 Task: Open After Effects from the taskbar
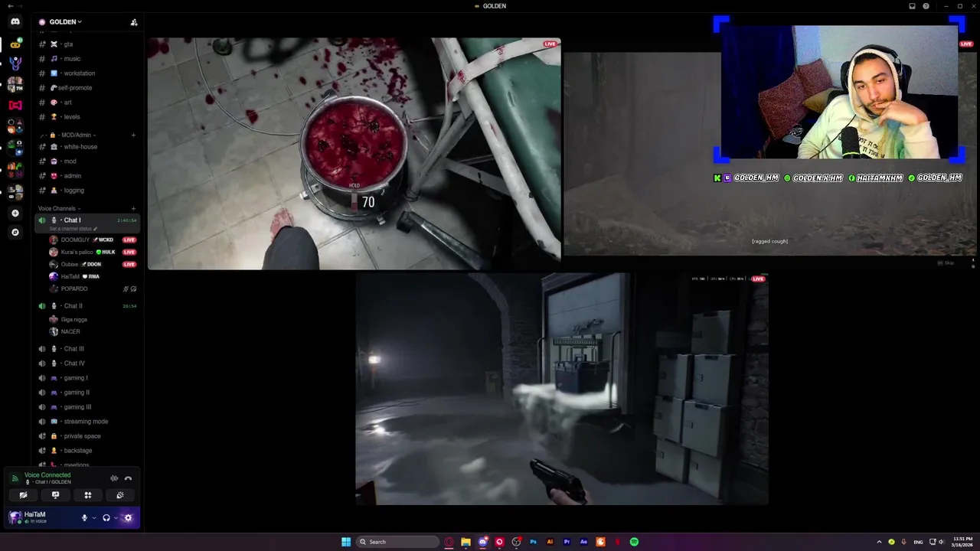583,542
